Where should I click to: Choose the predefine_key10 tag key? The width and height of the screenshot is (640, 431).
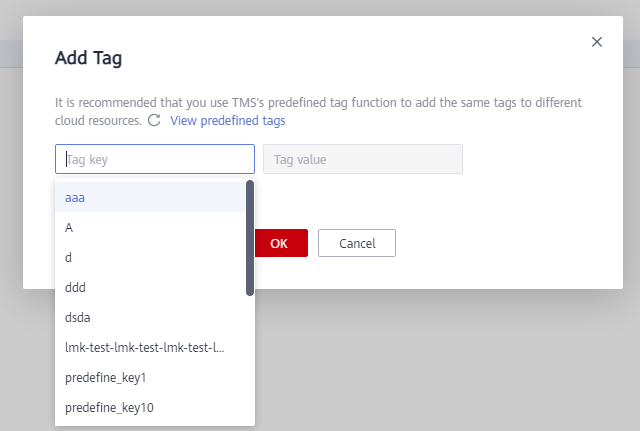tap(150, 407)
